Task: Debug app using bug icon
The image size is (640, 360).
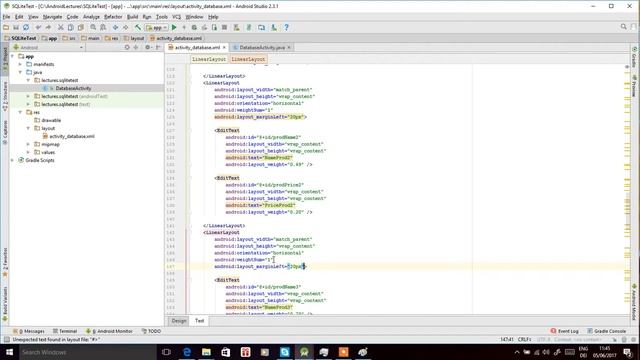Action: pos(194,27)
